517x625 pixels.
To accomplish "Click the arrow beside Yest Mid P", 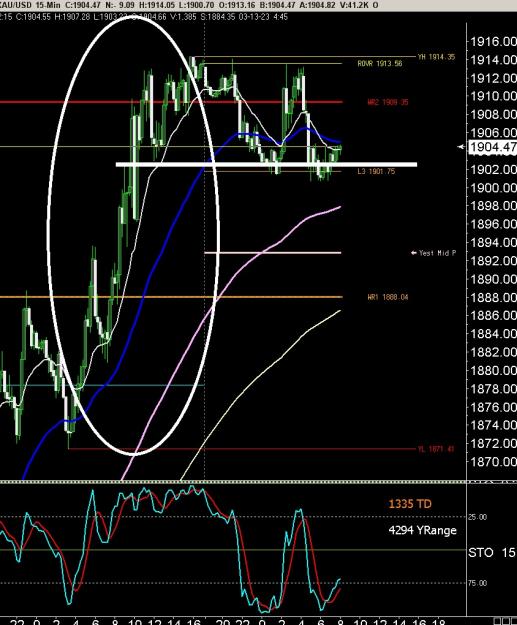I will tap(414, 253).
